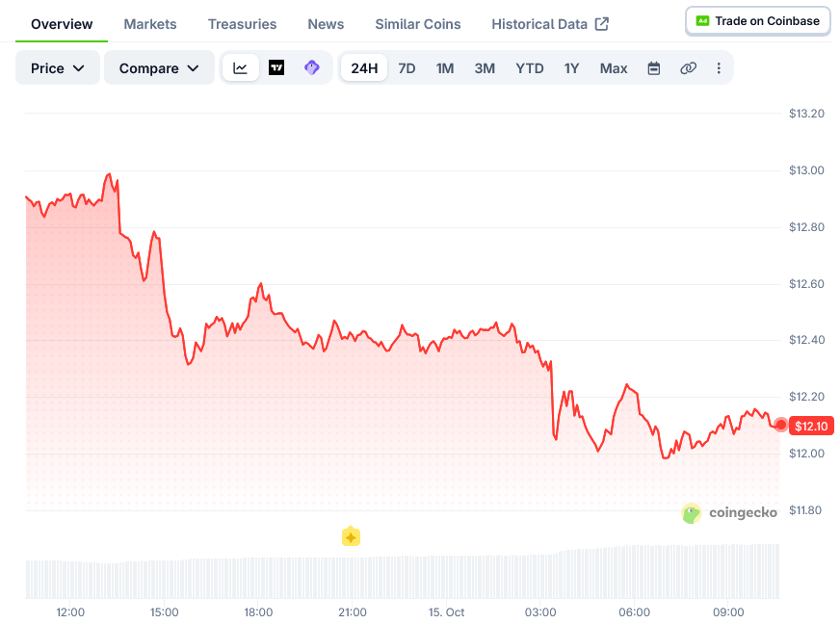
Task: Click the $12.00 axis label
Action: click(x=806, y=454)
